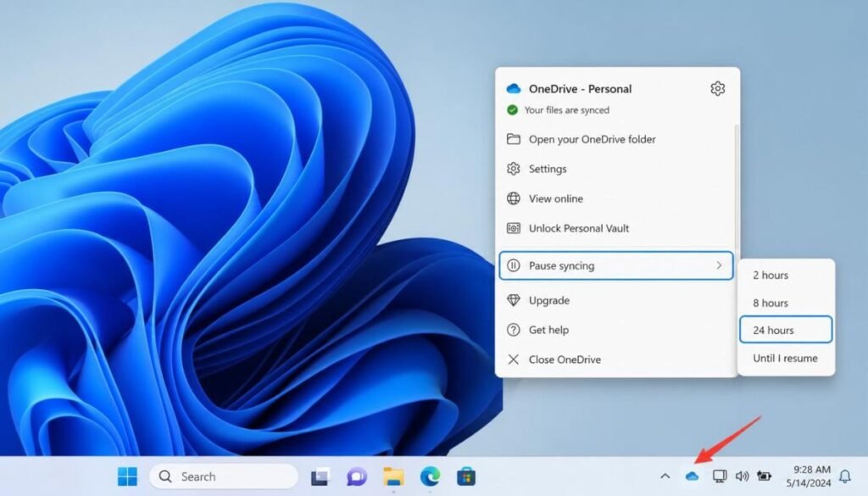Click the OneDrive cloud logo in flyout header
The height and width of the screenshot is (496, 868).
[x=513, y=88]
